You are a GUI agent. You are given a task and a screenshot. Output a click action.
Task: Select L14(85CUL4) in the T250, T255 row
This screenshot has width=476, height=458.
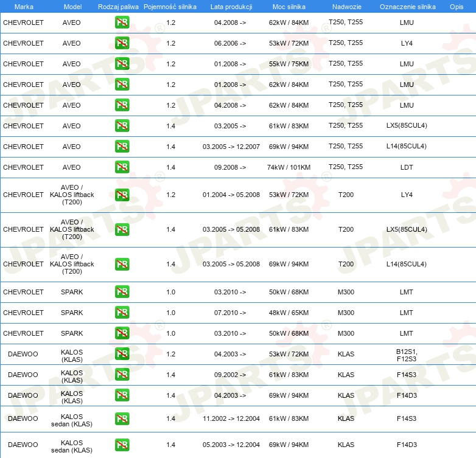[407, 146]
